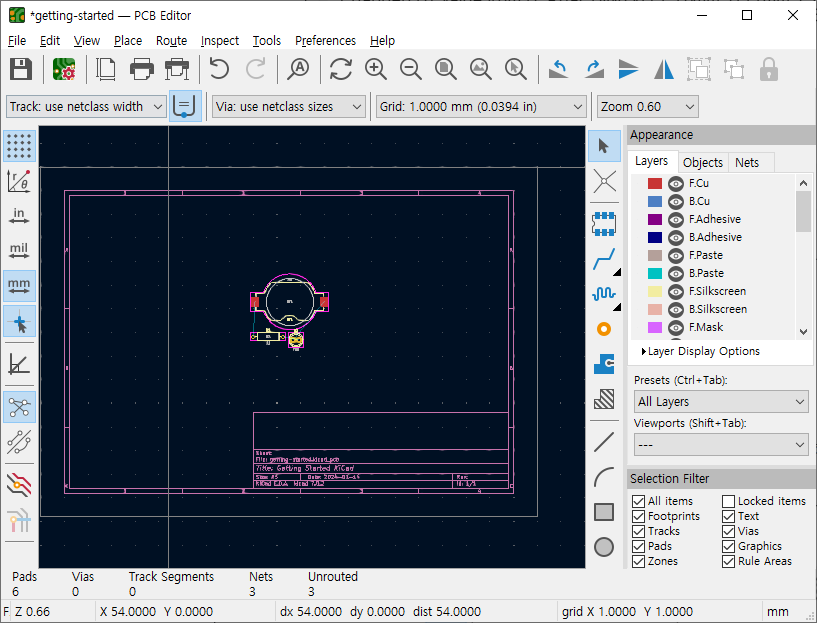Open Via sizes dropdown
Viewport: 817px width, 623px height.
click(x=289, y=107)
